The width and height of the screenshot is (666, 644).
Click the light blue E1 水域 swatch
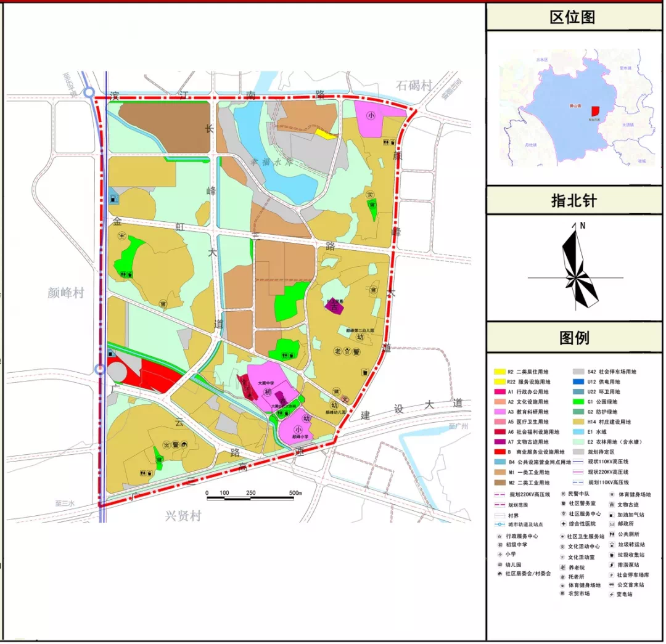click(578, 432)
